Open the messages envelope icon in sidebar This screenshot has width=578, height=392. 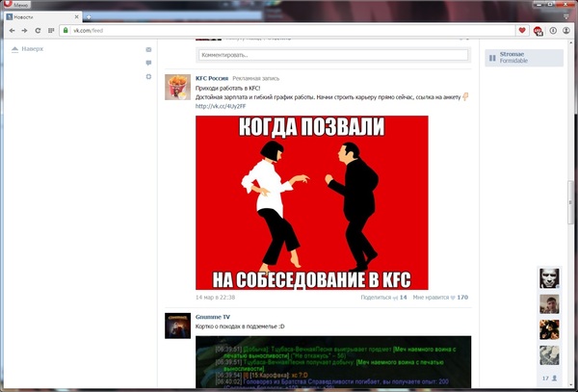(148, 49)
